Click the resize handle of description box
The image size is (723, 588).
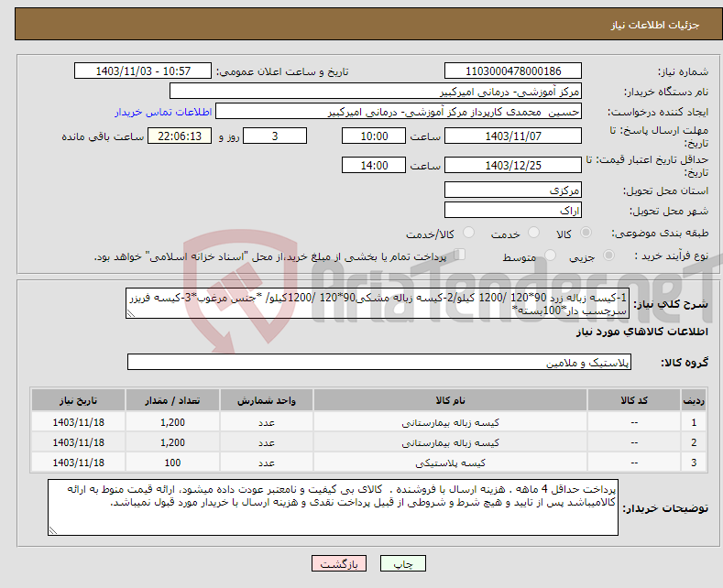coord(131,313)
